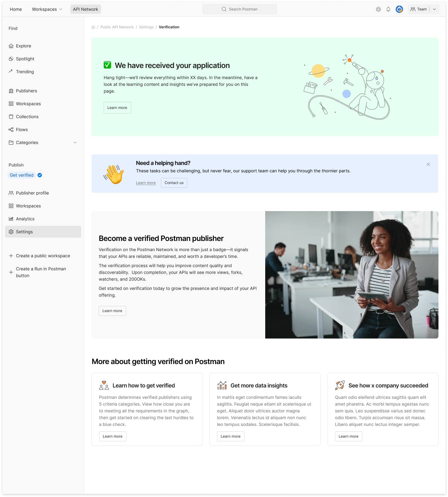Click Learn more on Get more data insights card
This screenshot has height=497, width=448.
coord(230,436)
